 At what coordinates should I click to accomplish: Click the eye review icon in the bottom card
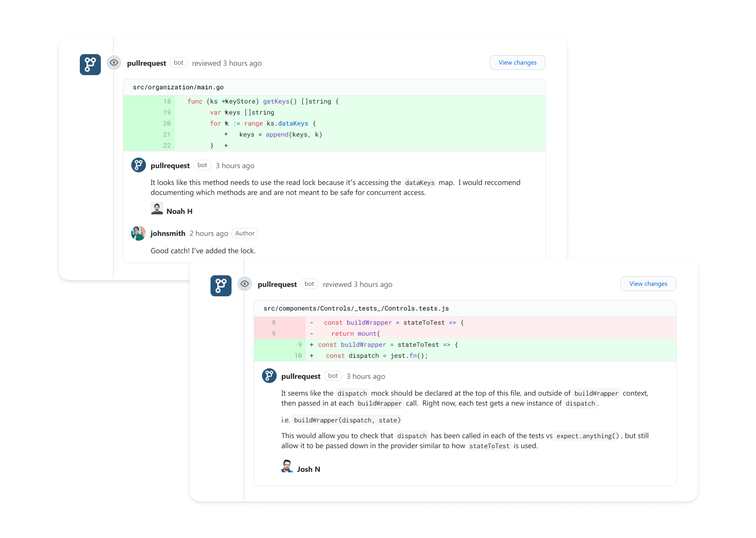245,284
